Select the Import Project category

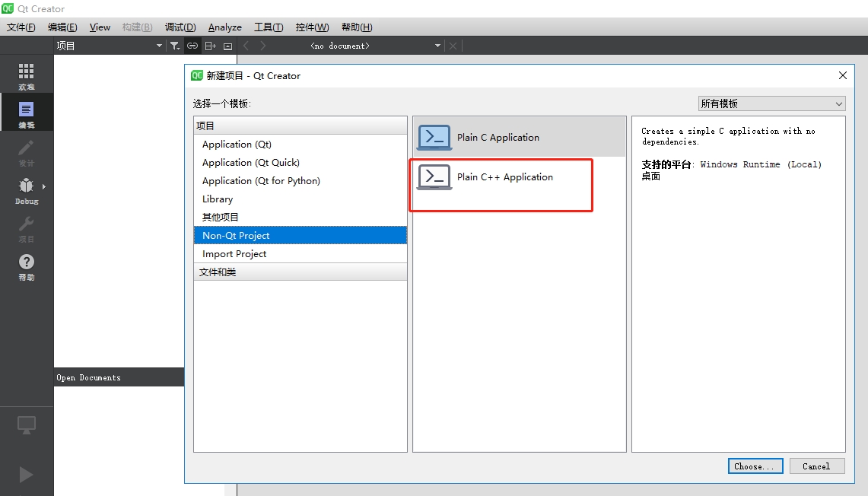tap(300, 254)
